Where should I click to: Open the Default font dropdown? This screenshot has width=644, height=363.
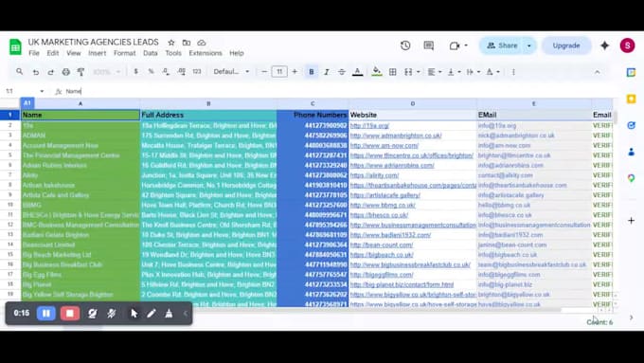pos(231,71)
